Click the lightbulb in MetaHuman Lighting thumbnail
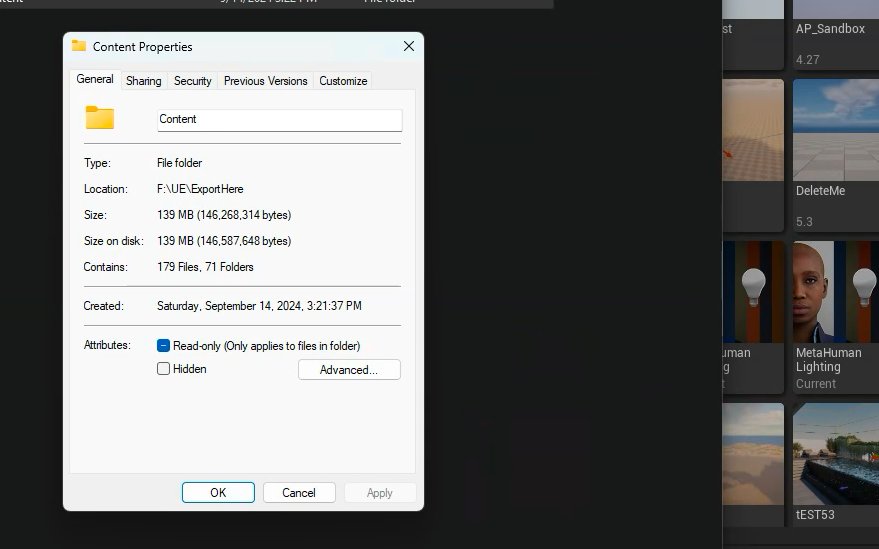The image size is (879, 549). pyautogui.click(x=864, y=286)
